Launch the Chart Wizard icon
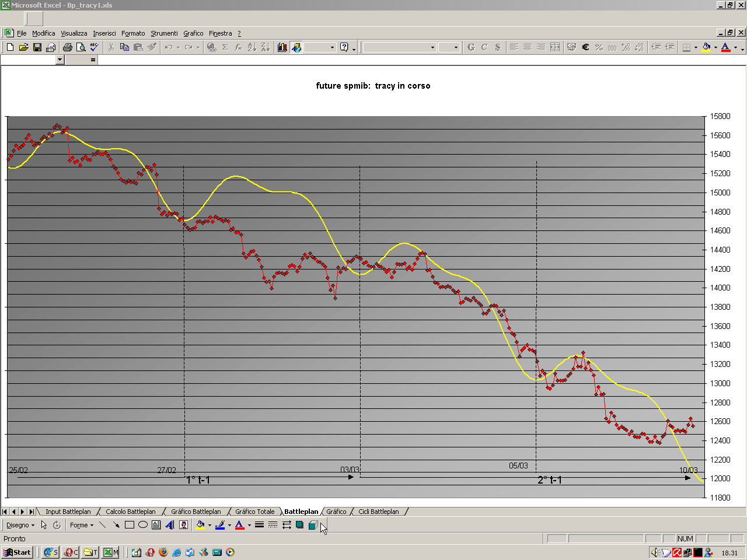 282,47
